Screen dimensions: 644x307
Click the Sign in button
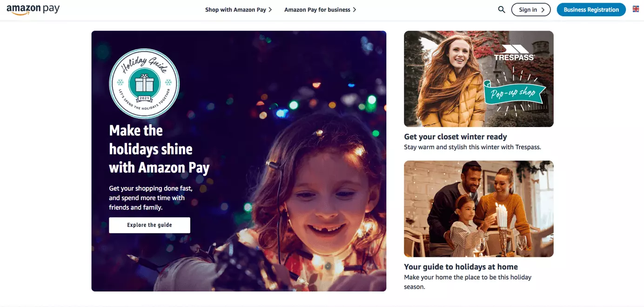click(531, 10)
